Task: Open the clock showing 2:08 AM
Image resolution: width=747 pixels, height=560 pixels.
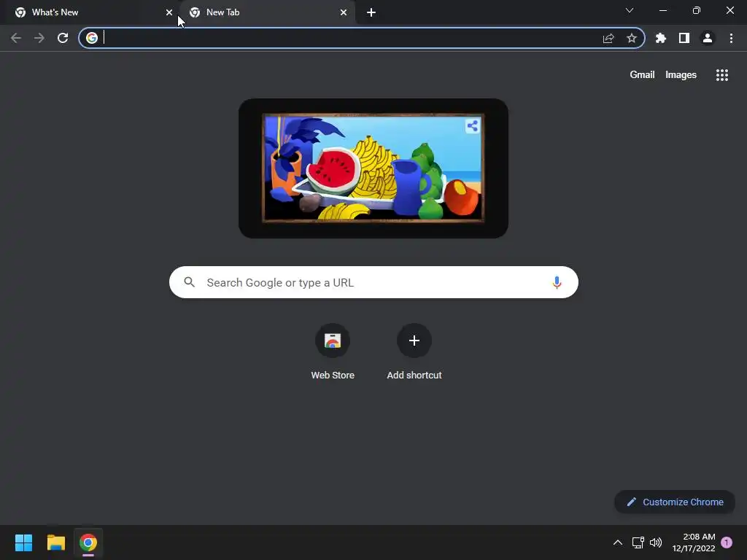Action: [x=694, y=542]
